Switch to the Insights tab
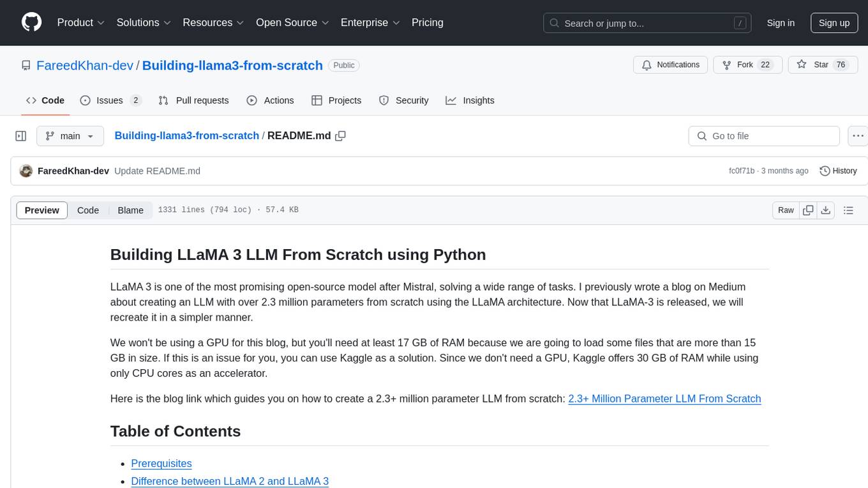This screenshot has width=868, height=488. (470, 100)
